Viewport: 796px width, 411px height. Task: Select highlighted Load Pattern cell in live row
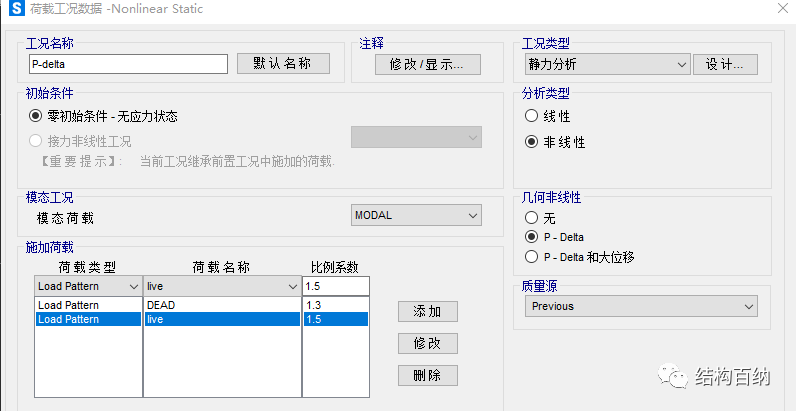(x=88, y=319)
